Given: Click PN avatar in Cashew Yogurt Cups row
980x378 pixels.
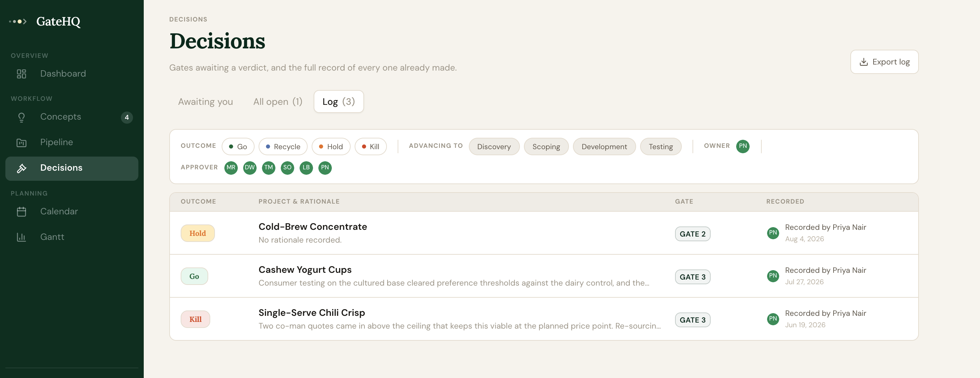Looking at the screenshot, I should (773, 276).
